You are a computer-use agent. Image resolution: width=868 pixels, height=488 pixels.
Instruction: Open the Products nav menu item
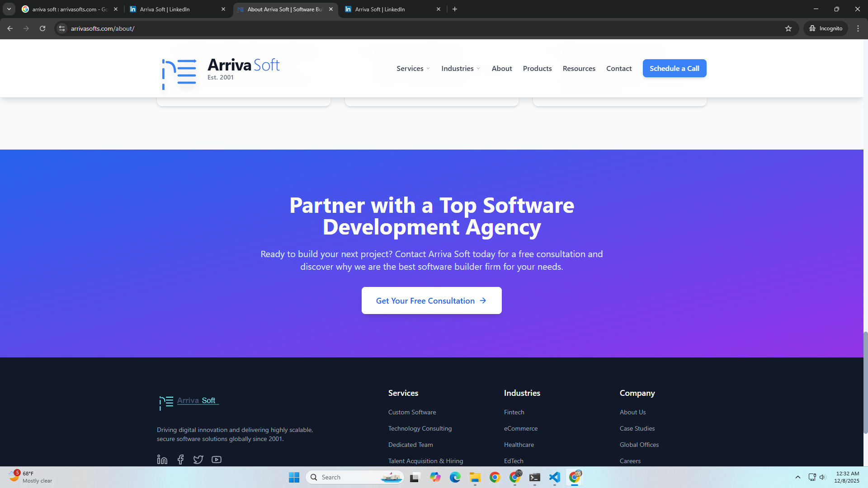tap(537, 69)
